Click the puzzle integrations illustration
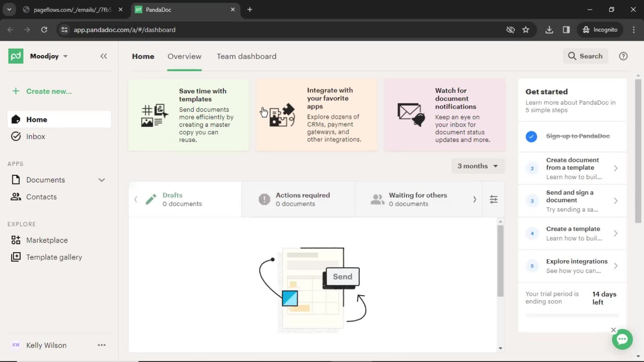The image size is (644, 362). coord(282,115)
